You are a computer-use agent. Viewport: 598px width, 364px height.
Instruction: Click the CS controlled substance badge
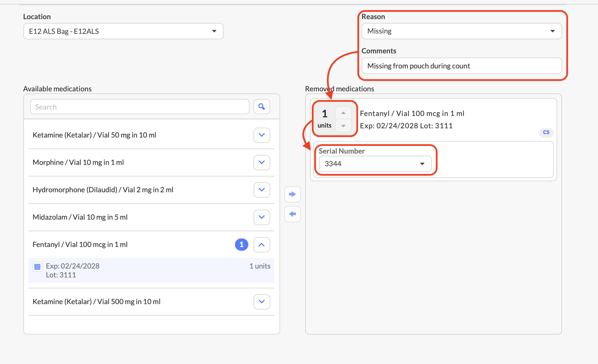546,132
